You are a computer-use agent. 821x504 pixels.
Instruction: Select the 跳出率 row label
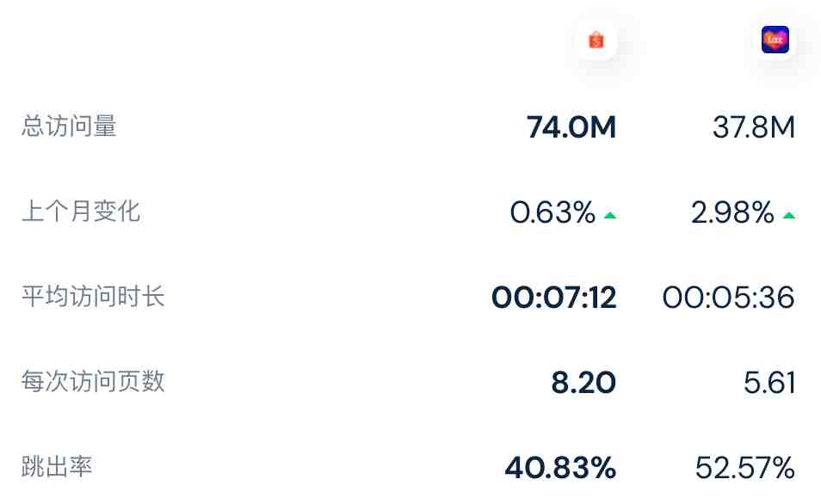(x=57, y=466)
